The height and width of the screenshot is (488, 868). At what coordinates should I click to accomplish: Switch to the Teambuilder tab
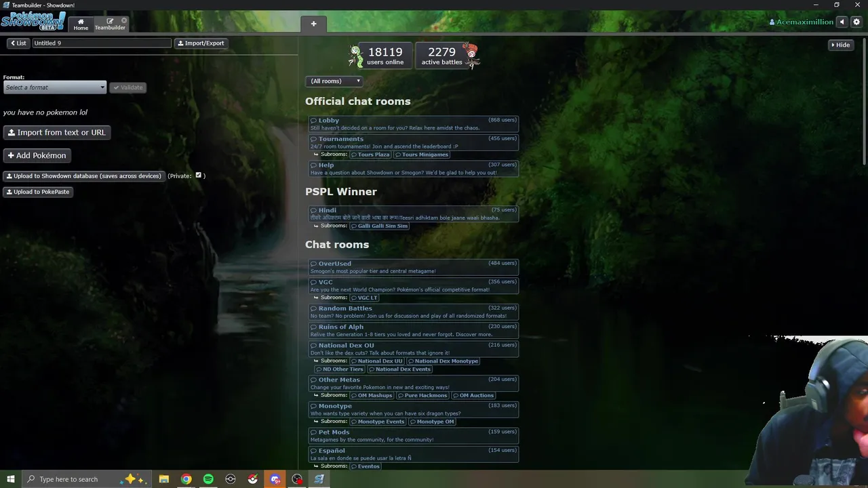tap(110, 24)
